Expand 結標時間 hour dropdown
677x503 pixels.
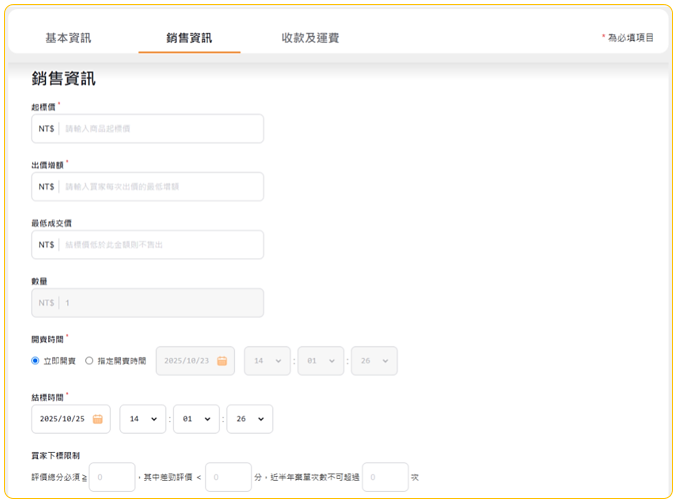[x=142, y=419]
